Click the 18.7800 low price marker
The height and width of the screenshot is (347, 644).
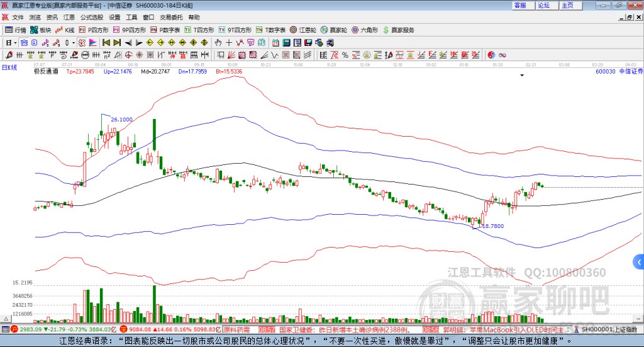[x=492, y=225]
